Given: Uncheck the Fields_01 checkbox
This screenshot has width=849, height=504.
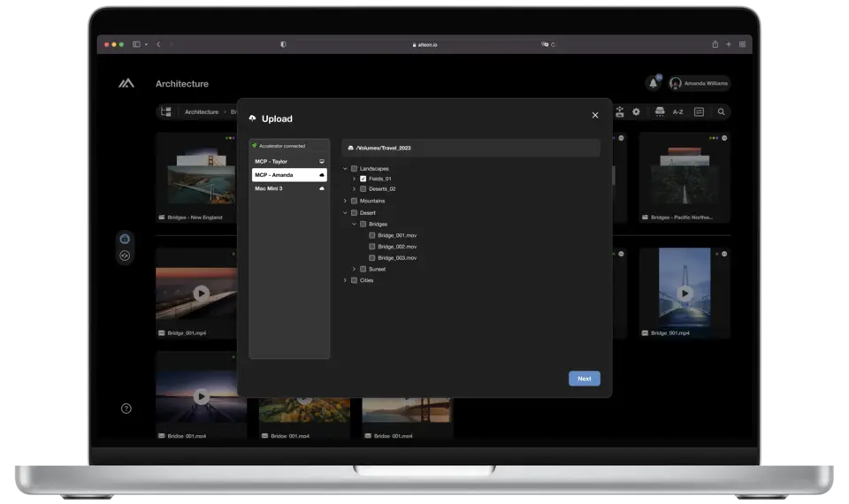Looking at the screenshot, I should 363,179.
